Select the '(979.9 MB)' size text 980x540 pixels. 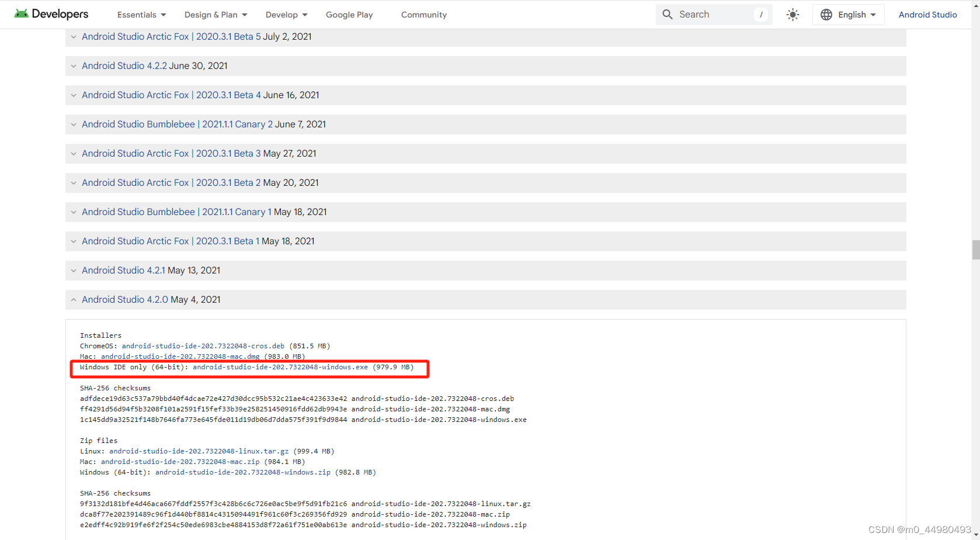coord(393,367)
